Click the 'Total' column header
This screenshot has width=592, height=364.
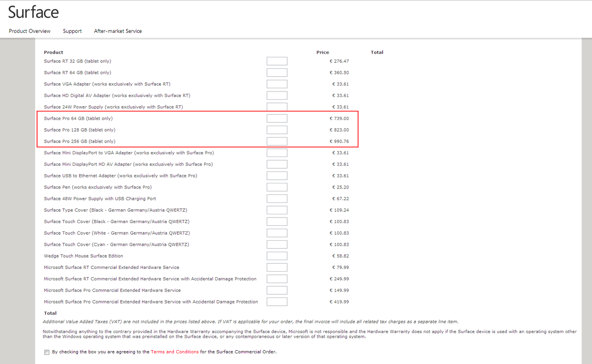[x=377, y=52]
